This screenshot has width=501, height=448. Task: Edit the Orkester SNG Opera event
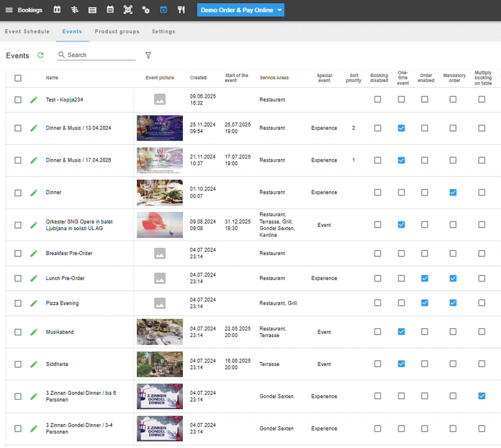[34, 225]
